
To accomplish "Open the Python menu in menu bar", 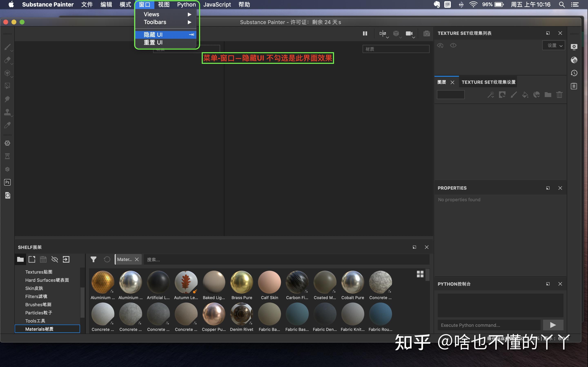I will [x=186, y=4].
